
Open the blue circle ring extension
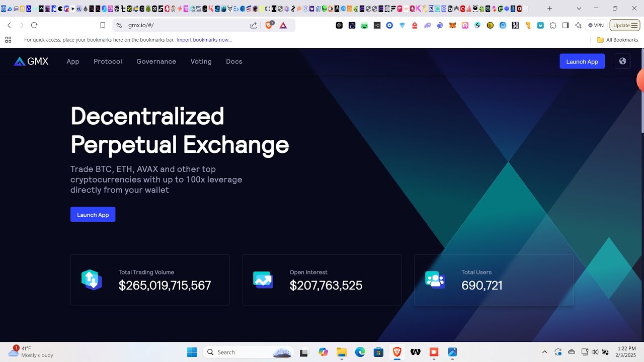click(x=389, y=25)
